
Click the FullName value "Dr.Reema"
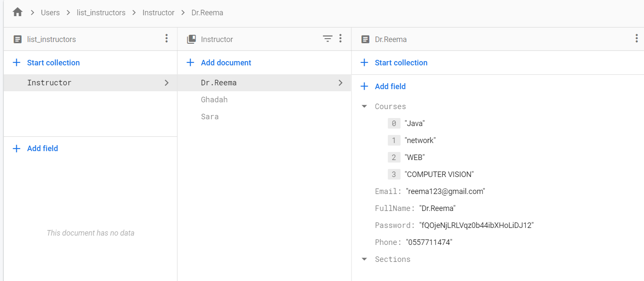[437, 208]
